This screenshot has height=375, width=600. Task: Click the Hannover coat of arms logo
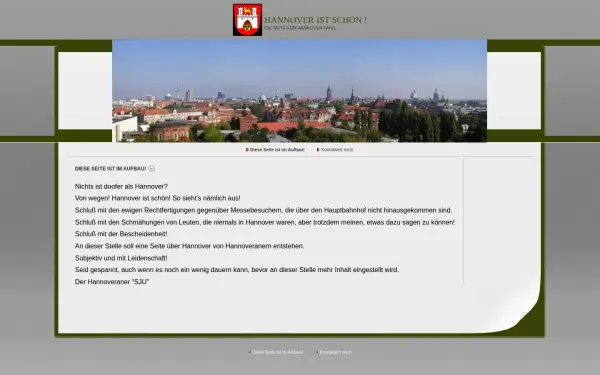tap(247, 20)
